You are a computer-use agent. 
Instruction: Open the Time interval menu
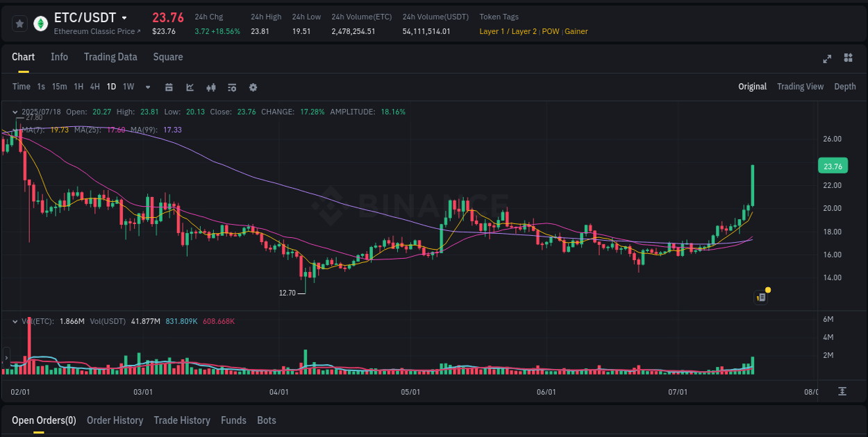point(21,87)
